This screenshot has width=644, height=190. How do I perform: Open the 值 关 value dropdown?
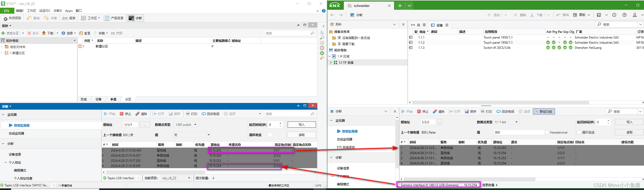coord(209,135)
